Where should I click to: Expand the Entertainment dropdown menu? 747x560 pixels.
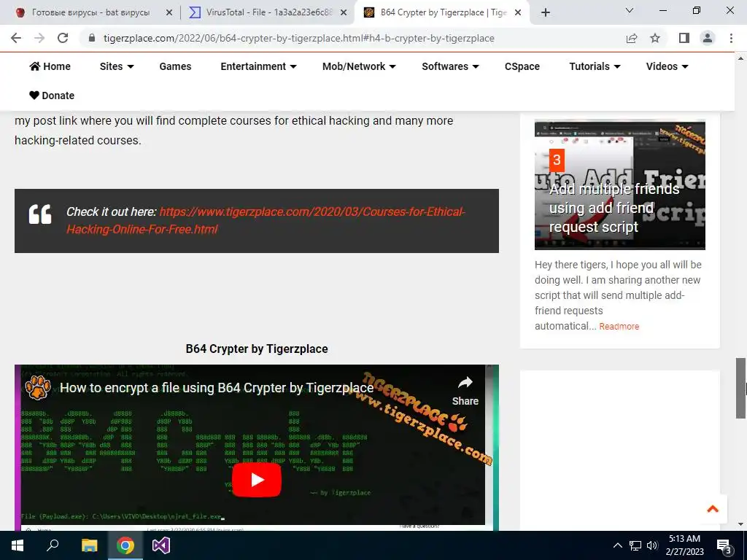(259, 66)
